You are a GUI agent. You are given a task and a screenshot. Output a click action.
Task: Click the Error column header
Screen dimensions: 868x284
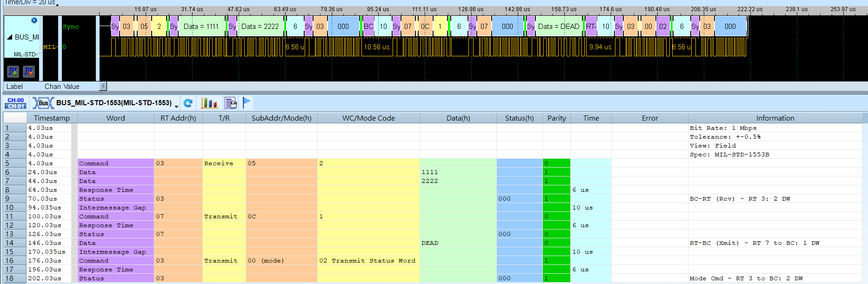650,118
